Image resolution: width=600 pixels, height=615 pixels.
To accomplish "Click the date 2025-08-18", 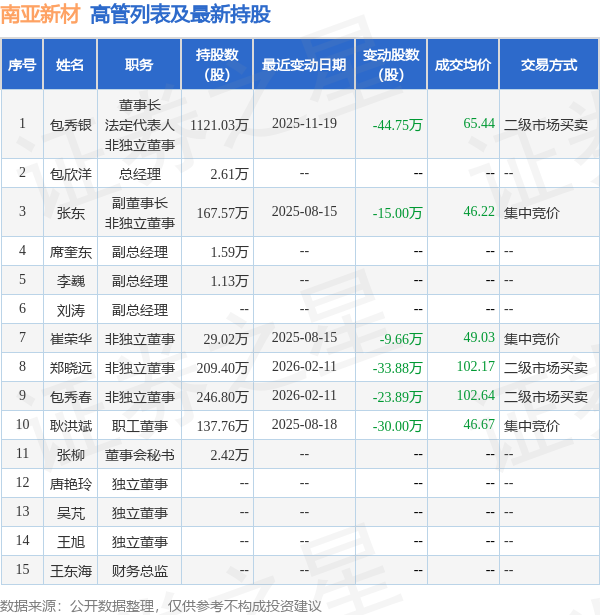I will point(304,424).
